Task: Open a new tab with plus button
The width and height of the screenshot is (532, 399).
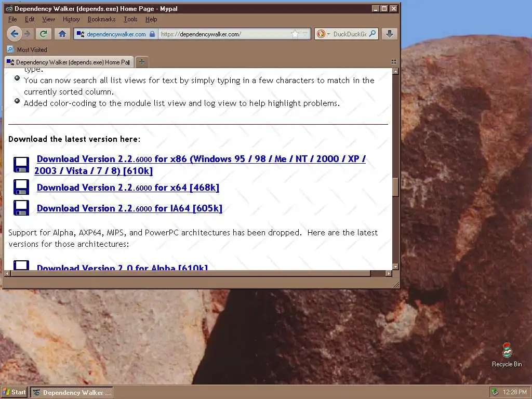Action: [x=142, y=62]
